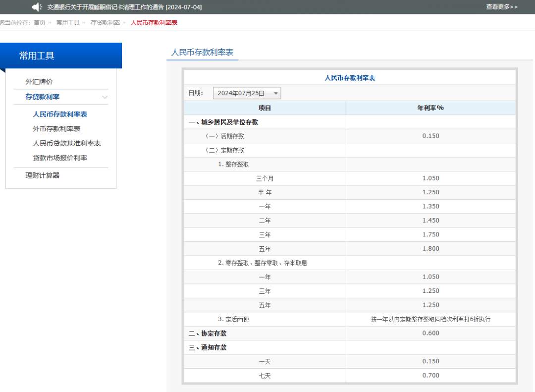Click the 年利率% column header
The width and height of the screenshot is (535, 392).
pyautogui.click(x=430, y=108)
